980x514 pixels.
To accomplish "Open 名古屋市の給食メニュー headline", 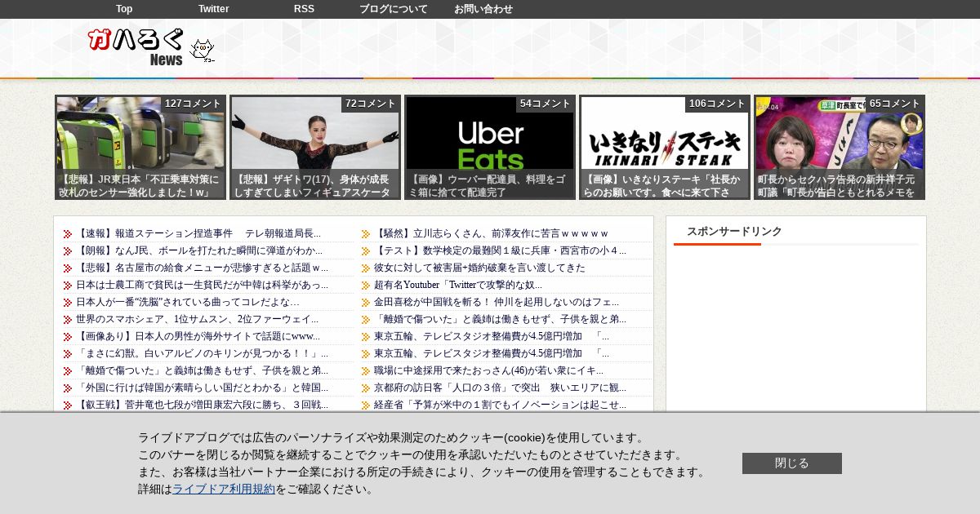I will pos(203,268).
